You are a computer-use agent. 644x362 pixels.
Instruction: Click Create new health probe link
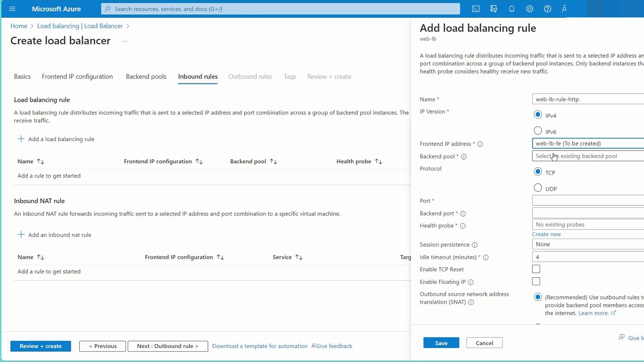coord(546,234)
